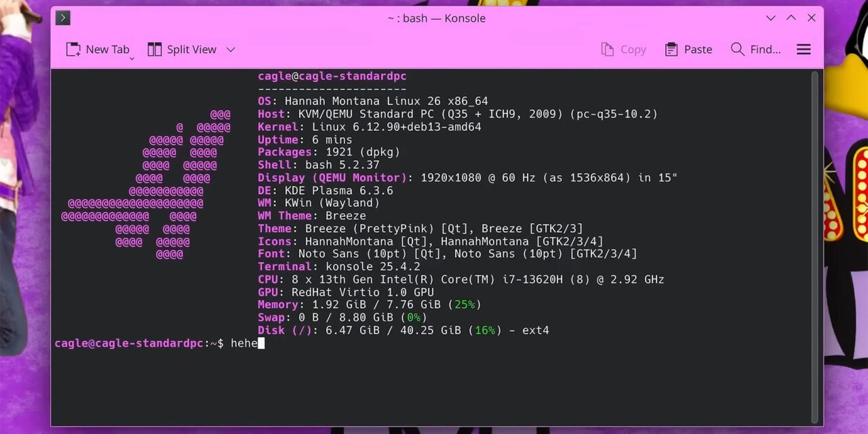The width and height of the screenshot is (868, 434).
Task: Click the "Packages: 1921 (dpkg)" line
Action: 329,152
